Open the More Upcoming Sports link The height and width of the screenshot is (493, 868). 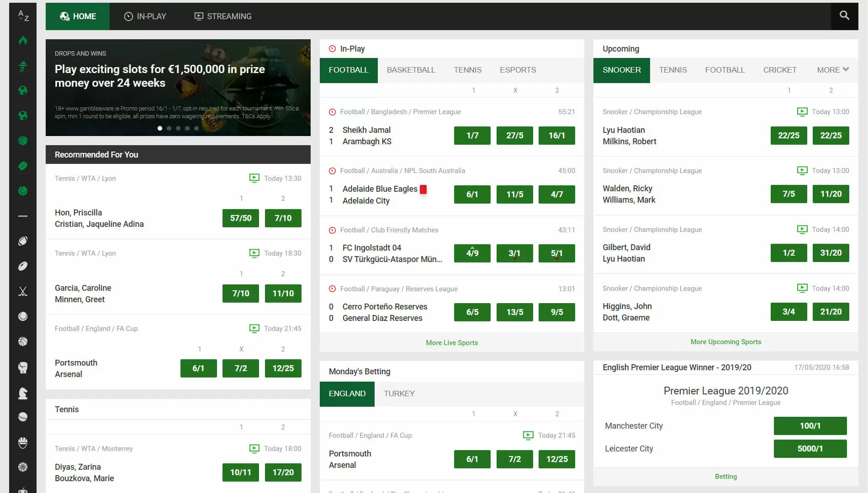725,342
